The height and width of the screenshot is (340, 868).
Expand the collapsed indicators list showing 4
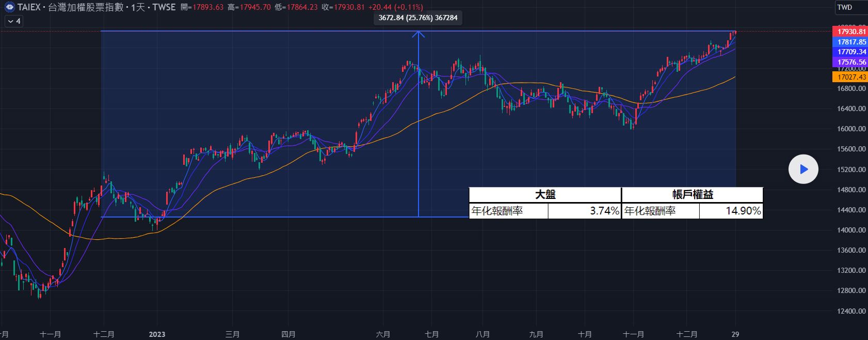coord(14,21)
